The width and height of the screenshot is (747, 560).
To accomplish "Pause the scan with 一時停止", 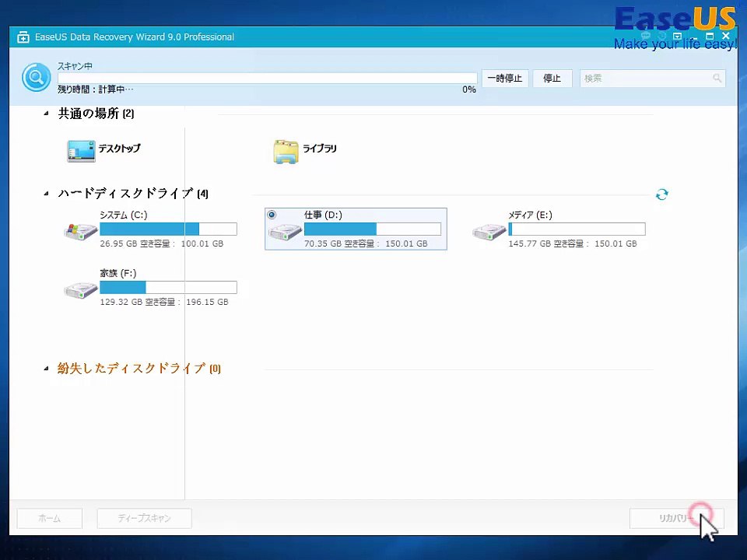I will (x=505, y=79).
